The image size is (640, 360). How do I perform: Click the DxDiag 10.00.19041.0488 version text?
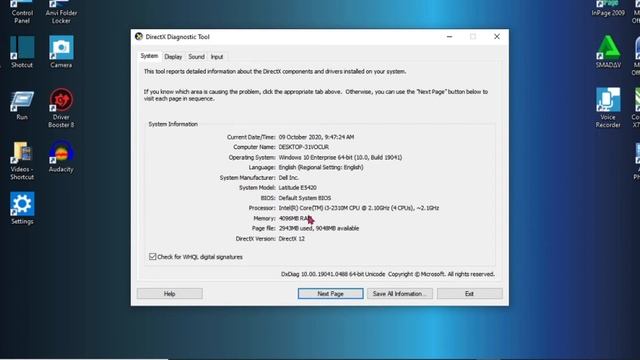click(333, 274)
